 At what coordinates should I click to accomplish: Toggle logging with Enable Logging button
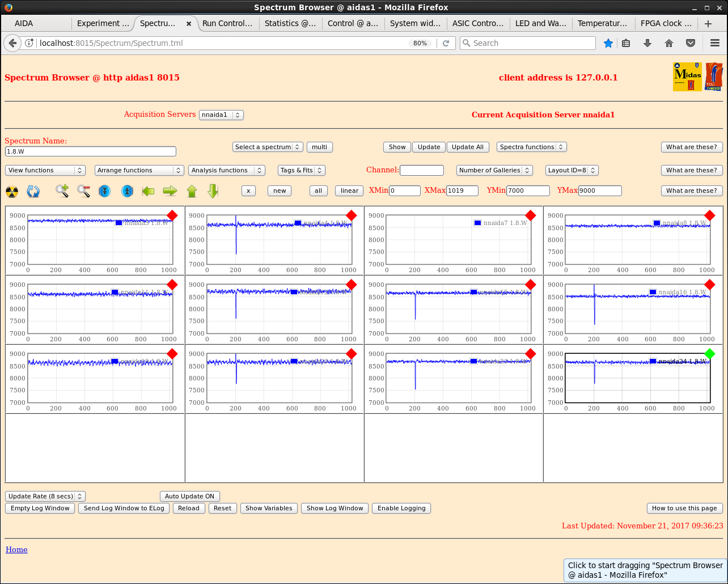click(401, 508)
